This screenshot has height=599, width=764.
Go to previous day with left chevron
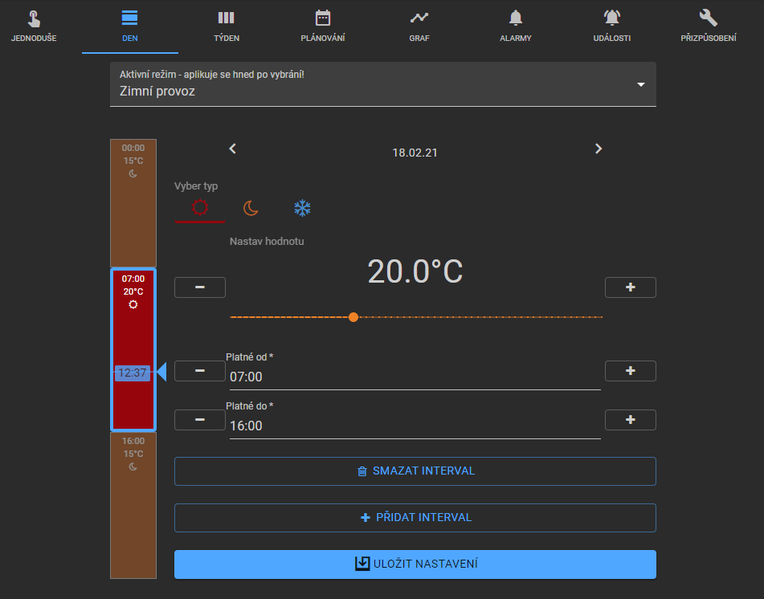[232, 149]
